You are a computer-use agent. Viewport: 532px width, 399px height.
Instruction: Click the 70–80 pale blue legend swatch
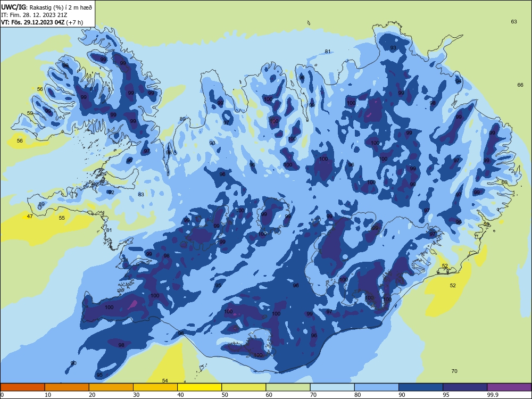[332, 387]
